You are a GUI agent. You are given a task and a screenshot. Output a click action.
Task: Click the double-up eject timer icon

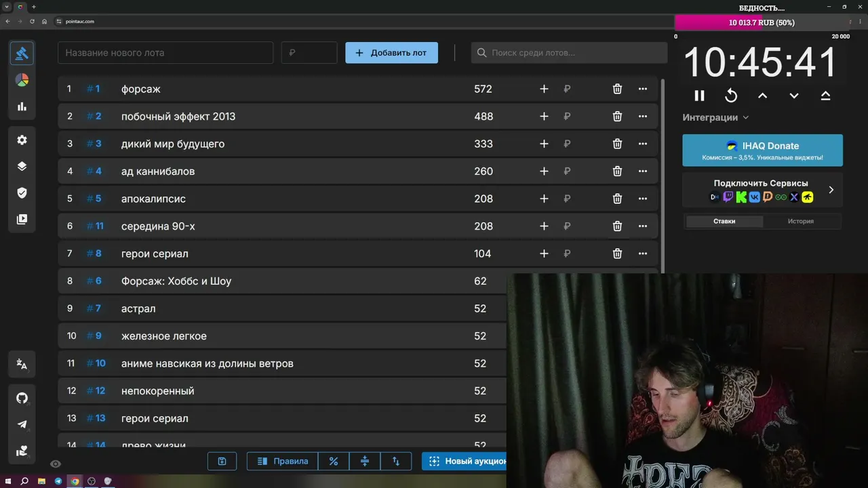point(825,96)
